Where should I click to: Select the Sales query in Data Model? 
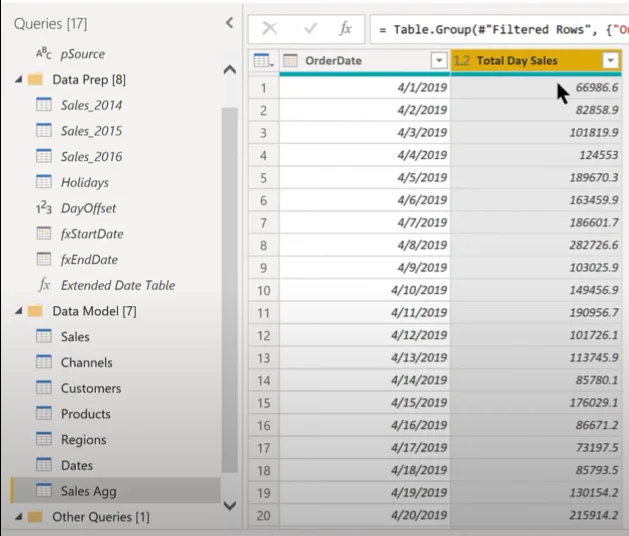click(75, 337)
